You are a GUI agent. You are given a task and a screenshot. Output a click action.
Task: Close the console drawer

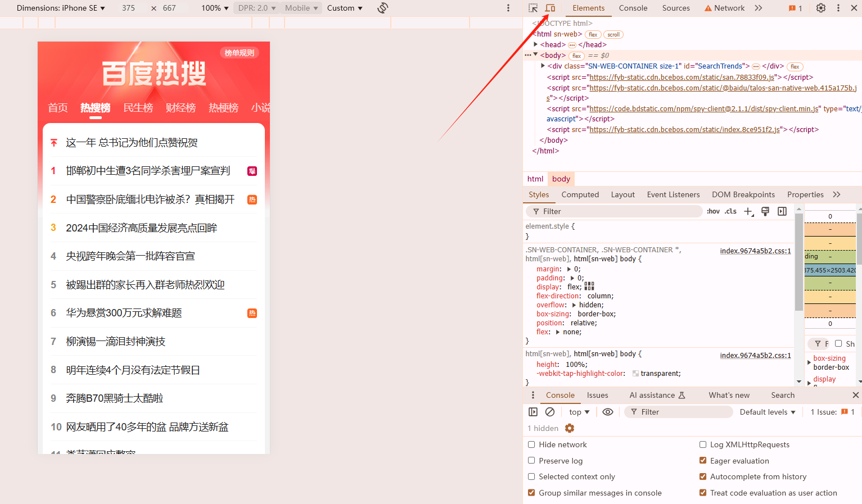[x=855, y=395]
